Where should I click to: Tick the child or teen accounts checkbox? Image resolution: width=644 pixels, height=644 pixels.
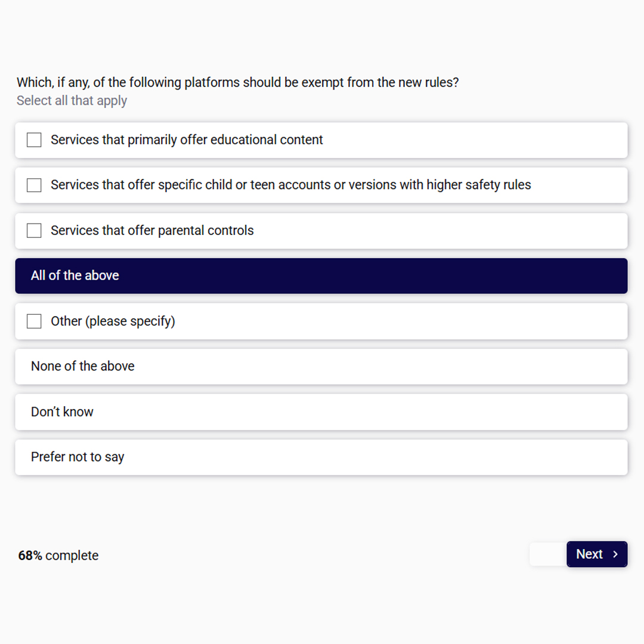[x=33, y=185]
